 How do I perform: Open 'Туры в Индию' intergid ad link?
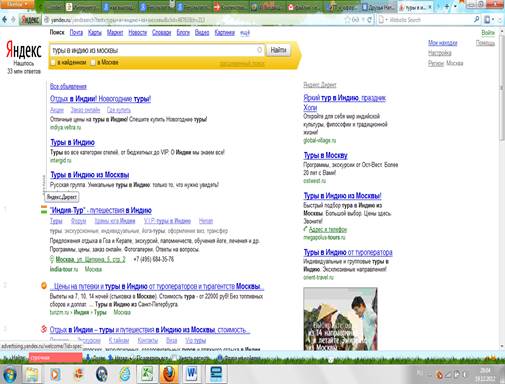(72, 142)
